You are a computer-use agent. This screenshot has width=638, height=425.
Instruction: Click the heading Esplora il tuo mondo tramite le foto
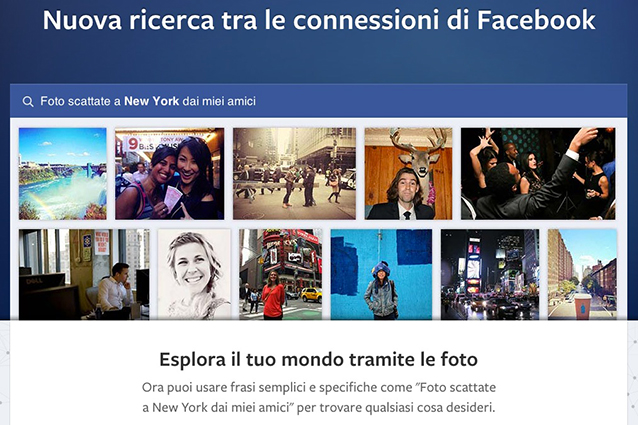[x=318, y=360]
